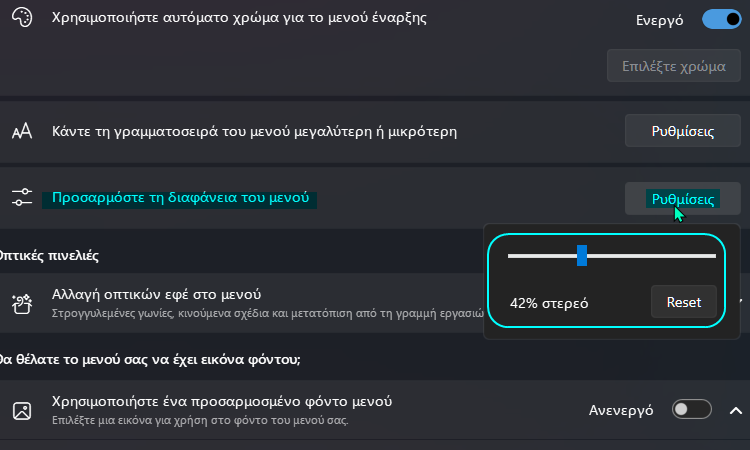Open font size Ρυθμίσεις button

click(x=683, y=131)
